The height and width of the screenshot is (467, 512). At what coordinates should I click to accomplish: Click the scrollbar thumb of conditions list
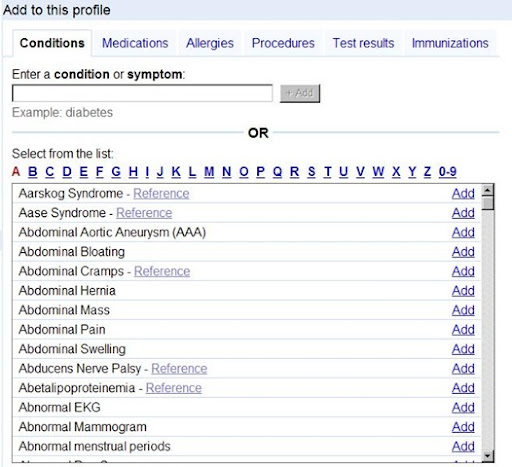coord(488,203)
